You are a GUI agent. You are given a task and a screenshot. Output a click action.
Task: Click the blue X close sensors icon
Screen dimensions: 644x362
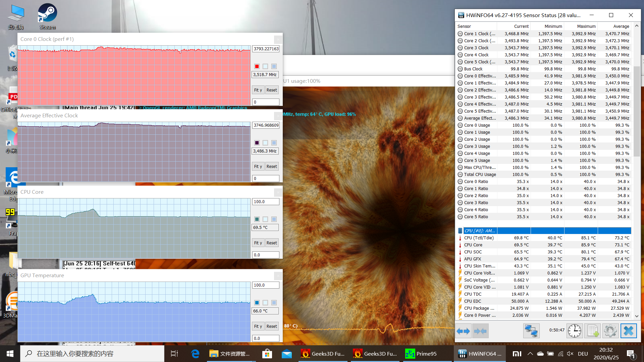pos(628,331)
